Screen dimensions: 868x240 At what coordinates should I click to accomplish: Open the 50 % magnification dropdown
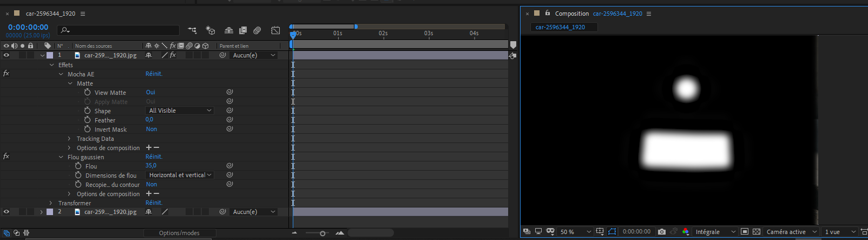576,232
